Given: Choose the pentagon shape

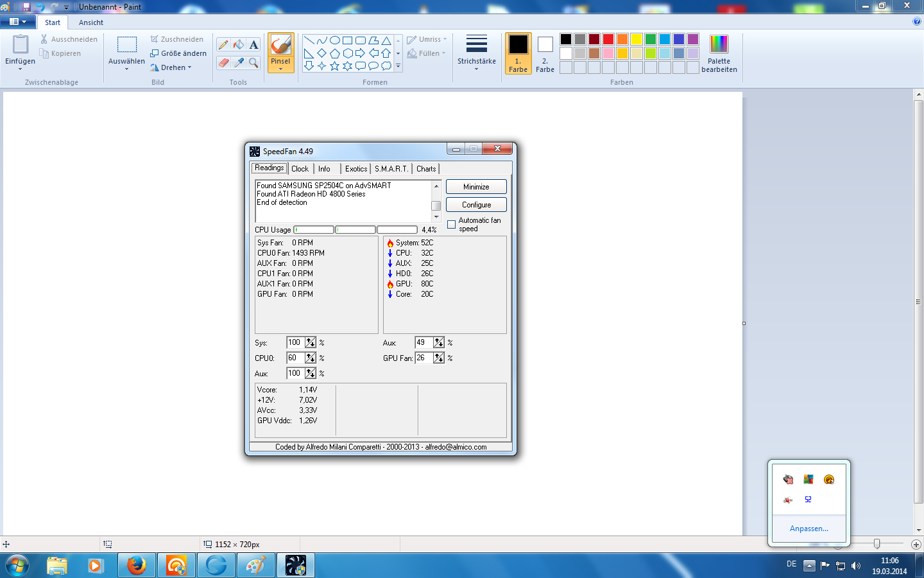Looking at the screenshot, I should pos(334,53).
